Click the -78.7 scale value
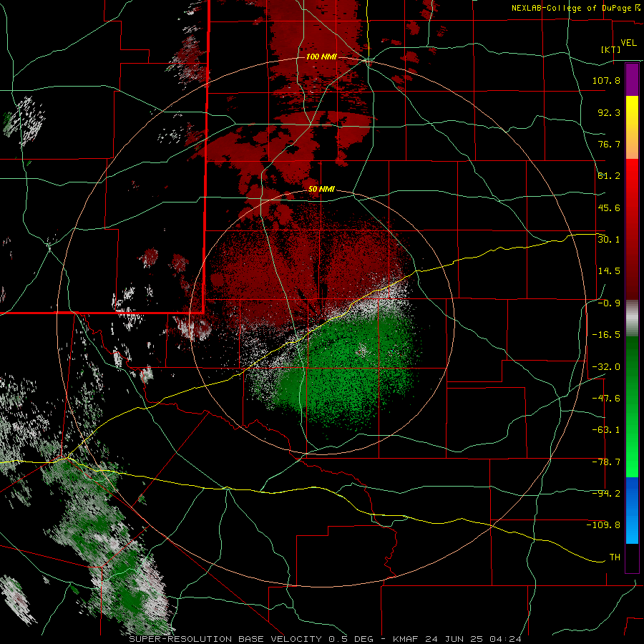Screen dimensions: 644x644 pyautogui.click(x=606, y=462)
